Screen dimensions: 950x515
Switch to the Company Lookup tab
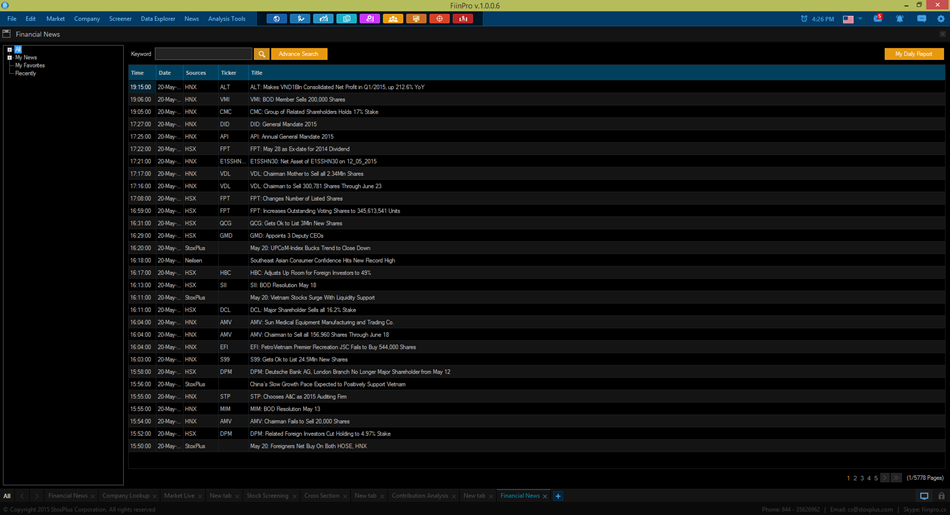125,496
